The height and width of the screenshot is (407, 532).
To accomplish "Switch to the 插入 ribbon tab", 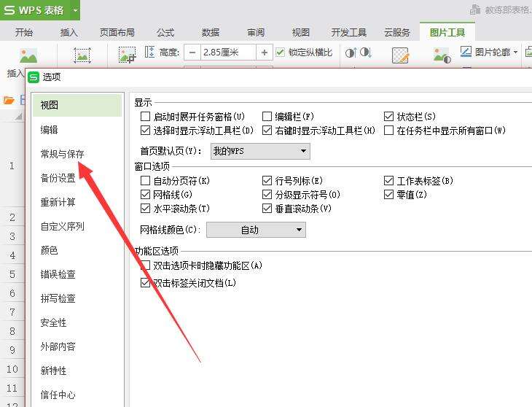I will pyautogui.click(x=69, y=33).
